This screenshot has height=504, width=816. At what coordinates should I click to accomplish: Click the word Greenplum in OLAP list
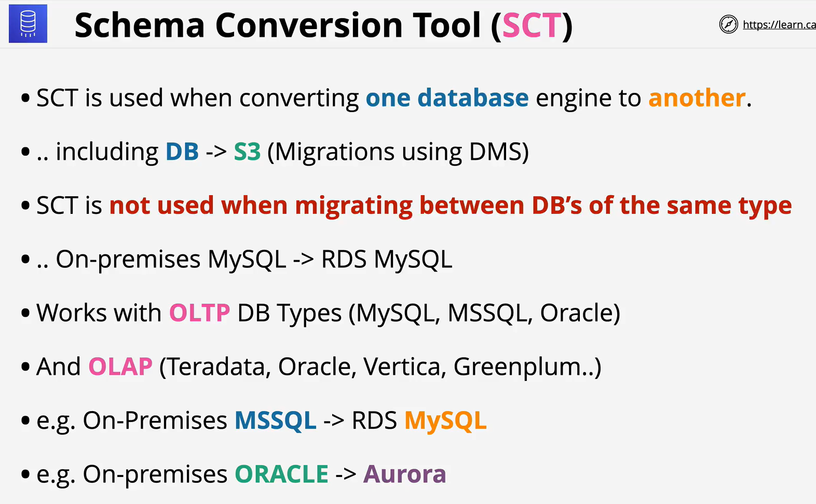(520, 367)
